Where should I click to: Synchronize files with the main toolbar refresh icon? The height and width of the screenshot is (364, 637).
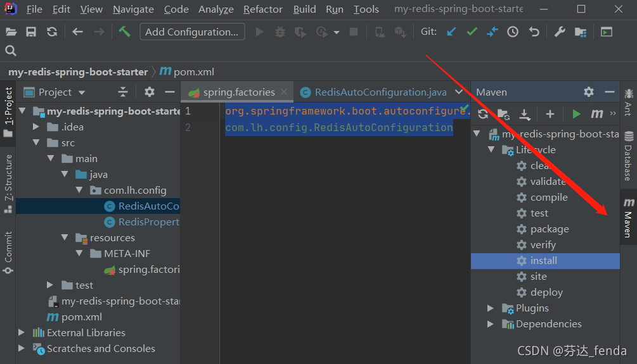(52, 32)
